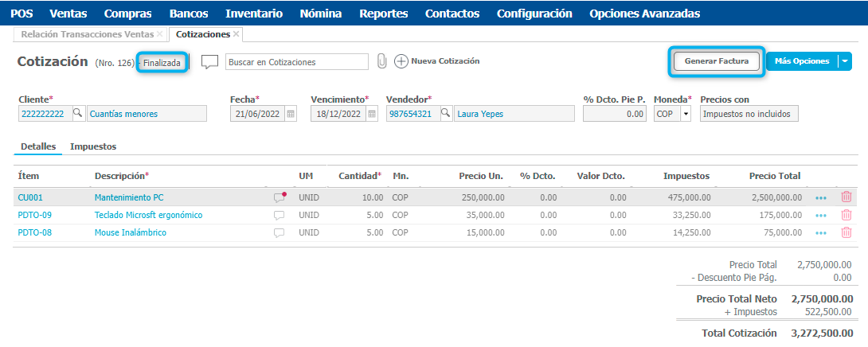Viewport: 868px width, 347px height.
Task: Open the Fecha calendar picker icon
Action: (x=291, y=114)
